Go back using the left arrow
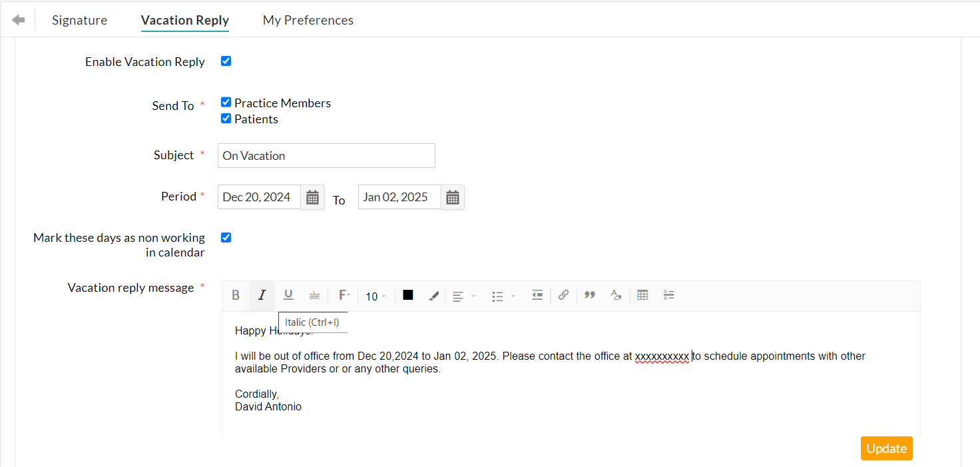Image resolution: width=980 pixels, height=467 pixels. [x=19, y=20]
